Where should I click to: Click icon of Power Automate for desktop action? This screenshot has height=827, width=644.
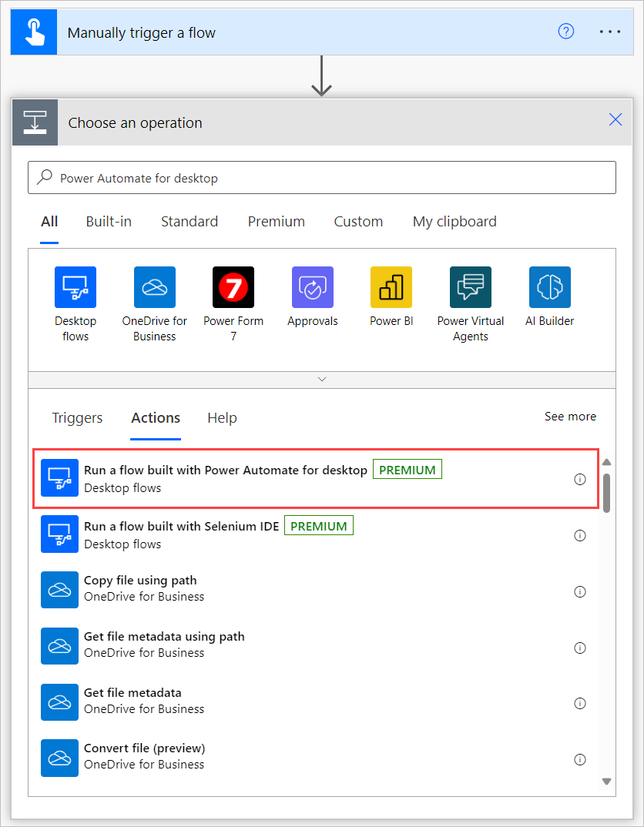pyautogui.click(x=59, y=478)
